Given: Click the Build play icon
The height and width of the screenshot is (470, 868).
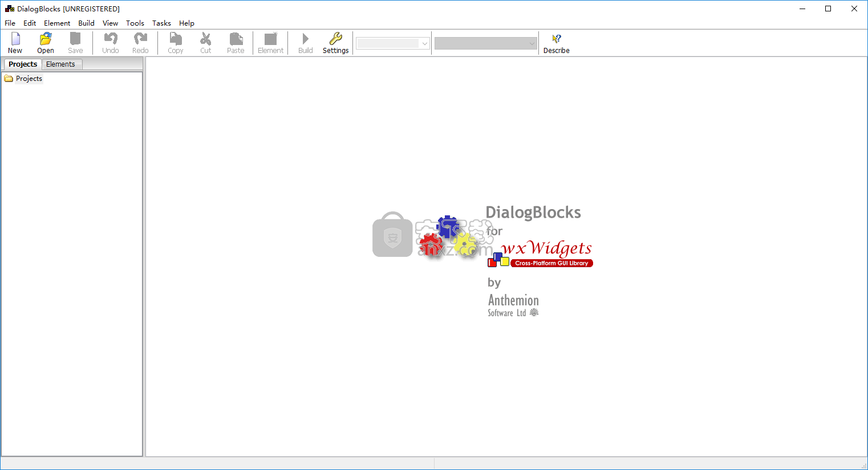Looking at the screenshot, I should pyautogui.click(x=306, y=39).
